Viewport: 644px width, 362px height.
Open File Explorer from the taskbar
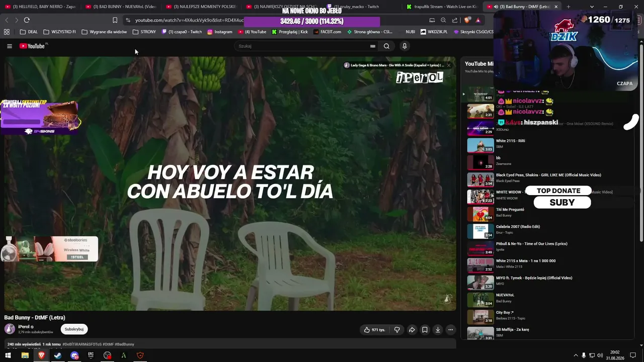tap(25, 355)
